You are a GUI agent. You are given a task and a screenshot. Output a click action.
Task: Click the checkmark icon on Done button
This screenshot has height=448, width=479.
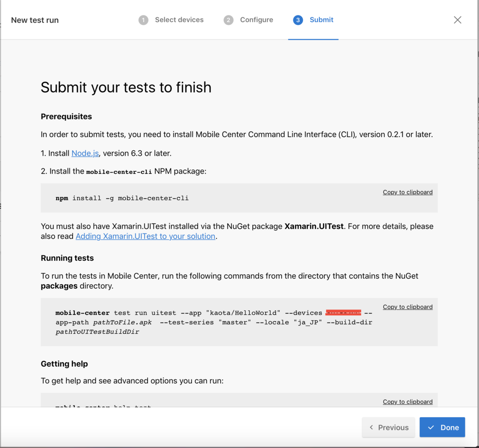431,427
